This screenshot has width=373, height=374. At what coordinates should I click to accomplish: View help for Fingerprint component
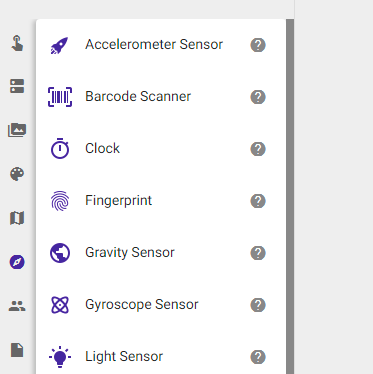click(258, 201)
